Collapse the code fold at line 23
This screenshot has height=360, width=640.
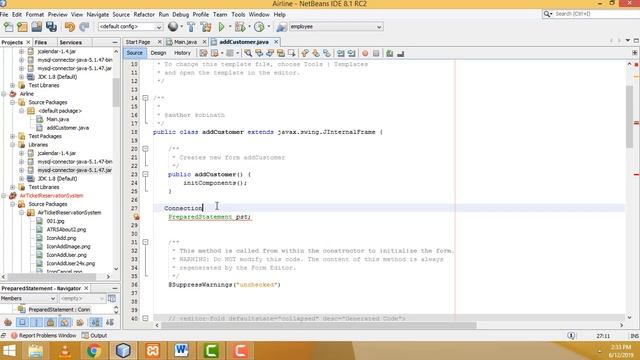pos(145,174)
